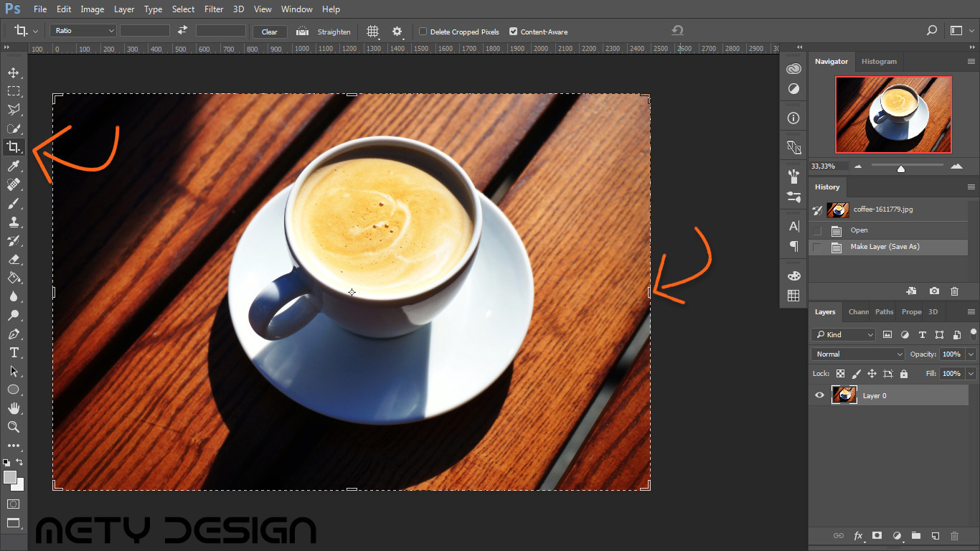This screenshot has width=980, height=551.
Task: Enable Delete Cropped Pixels checkbox
Action: (423, 32)
